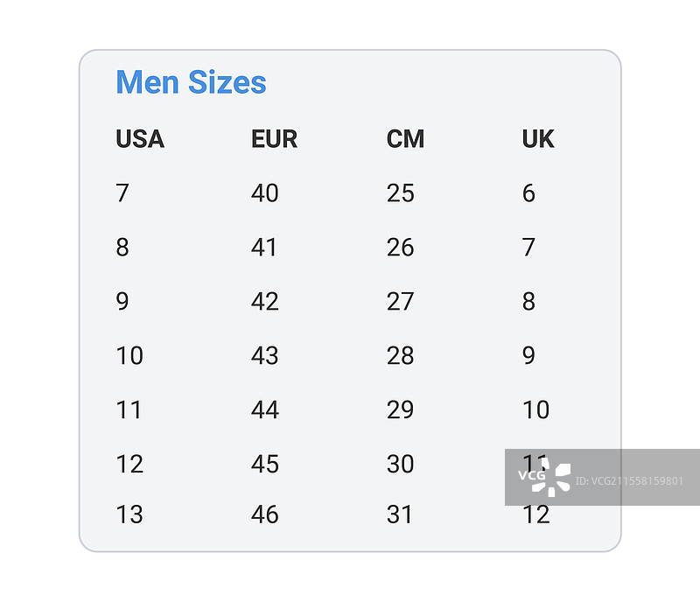Screen dimensions: 700x602
Task: Pick size 9 in the UK column
Action: coord(528,356)
